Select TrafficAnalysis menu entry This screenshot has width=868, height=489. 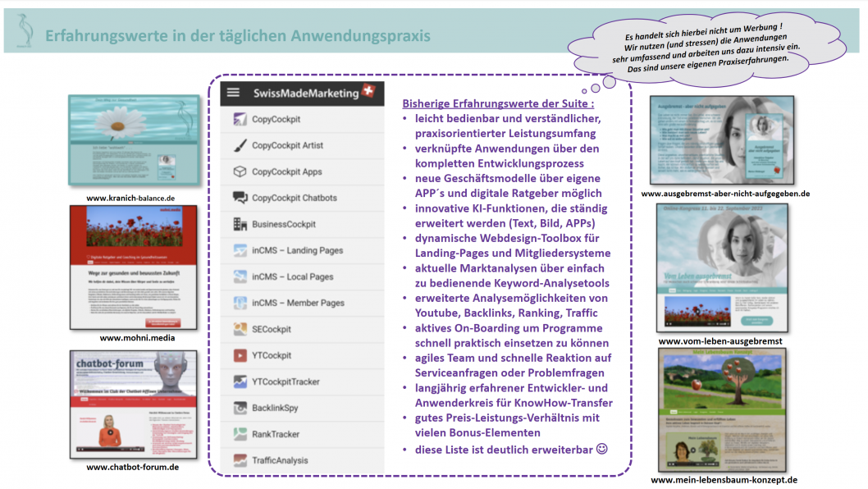pyautogui.click(x=302, y=461)
